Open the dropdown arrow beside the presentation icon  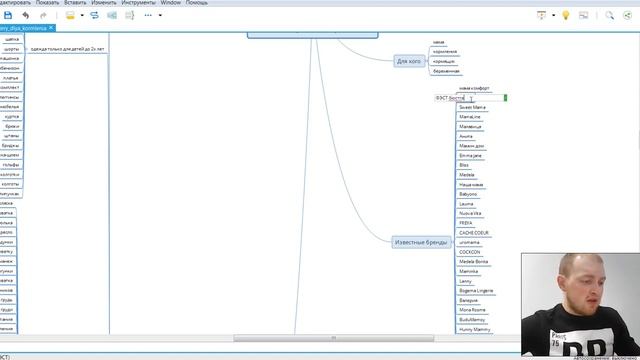tap(553, 16)
